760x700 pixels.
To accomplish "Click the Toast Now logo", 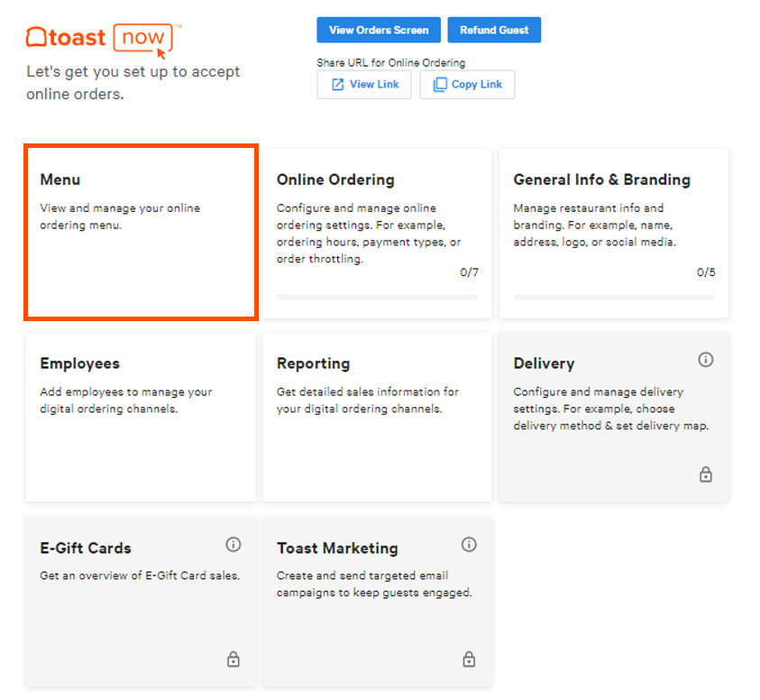I will pyautogui.click(x=104, y=40).
